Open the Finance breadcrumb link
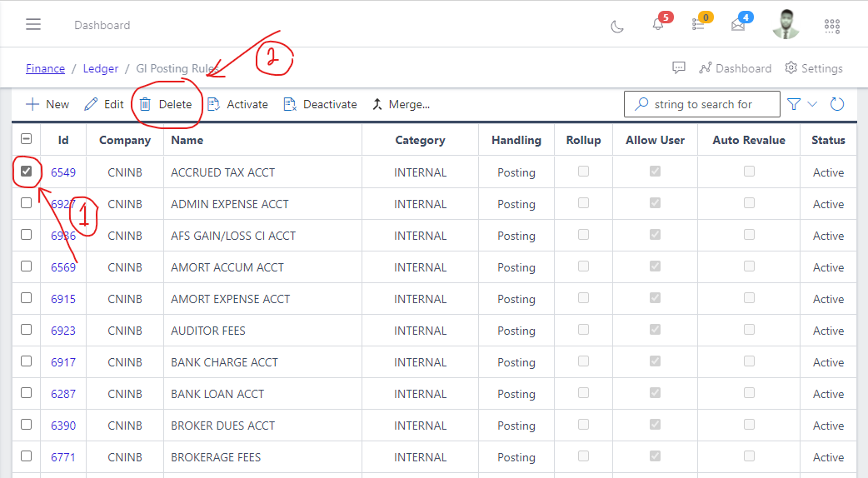This screenshot has height=478, width=868. click(x=45, y=68)
